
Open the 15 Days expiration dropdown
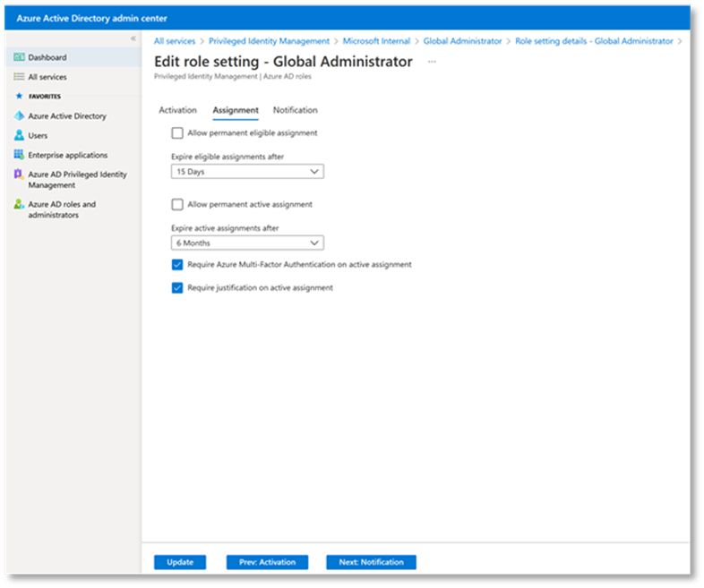coord(247,171)
